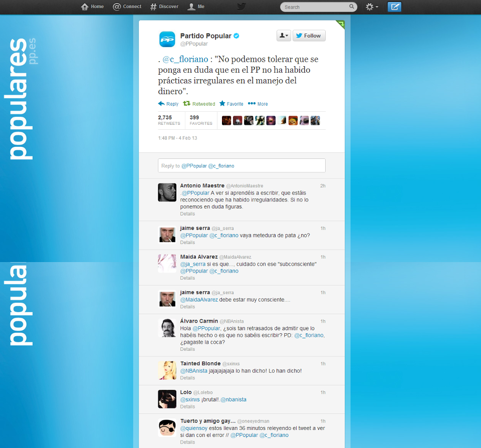Open @NBAnista mention in Tainted Blonde's reply

[194, 371]
